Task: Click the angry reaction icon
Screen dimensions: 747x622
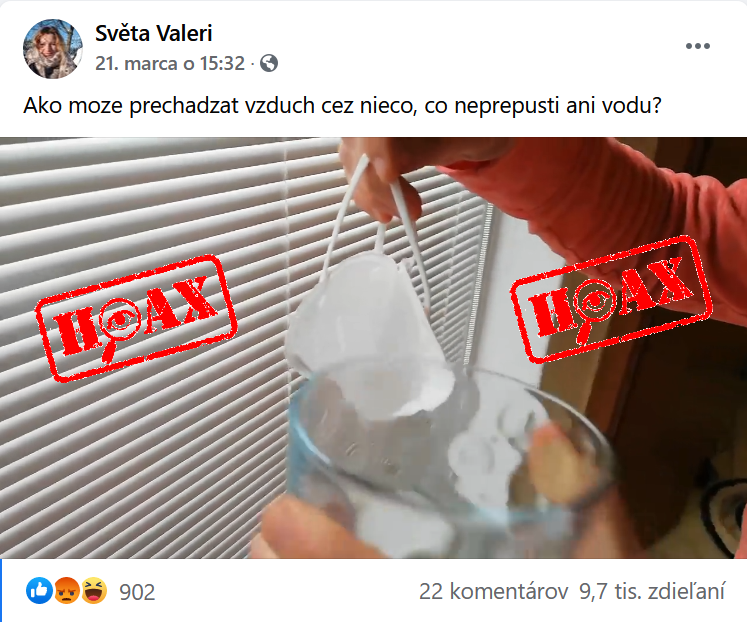Action: pos(67,591)
